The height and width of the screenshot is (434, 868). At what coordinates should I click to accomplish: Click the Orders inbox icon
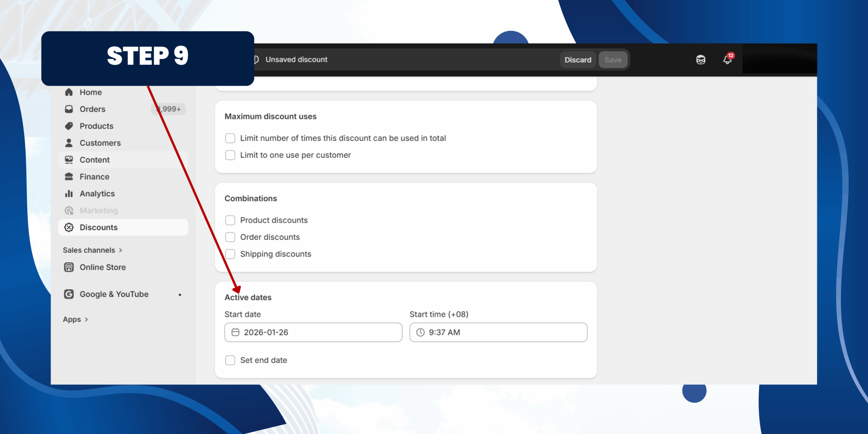click(x=69, y=109)
